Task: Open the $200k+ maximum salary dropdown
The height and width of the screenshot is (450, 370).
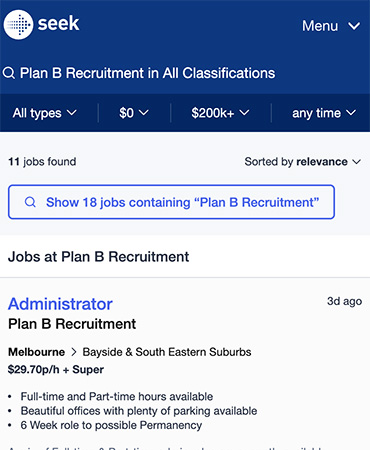Action: click(x=220, y=113)
